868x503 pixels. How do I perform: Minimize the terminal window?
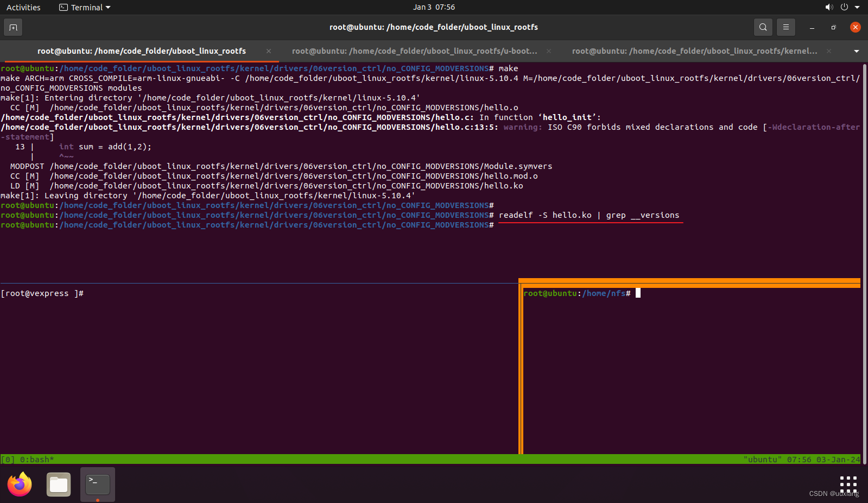point(812,27)
